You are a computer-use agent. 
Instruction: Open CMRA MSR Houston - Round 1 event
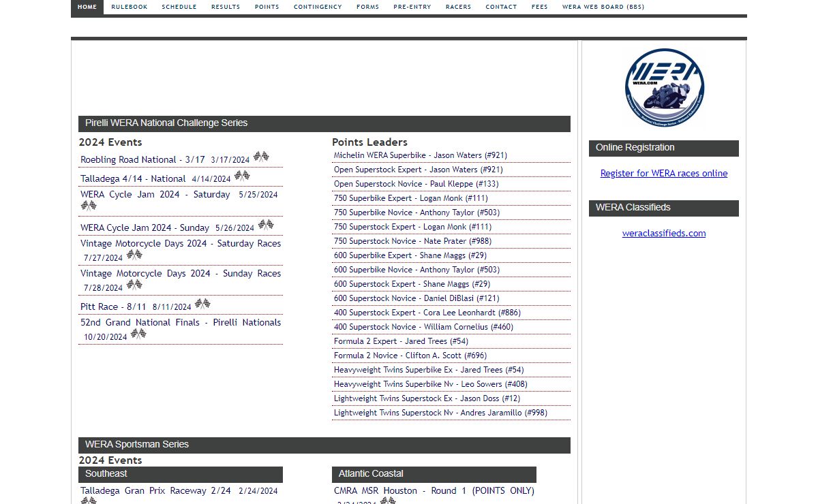[434, 490]
